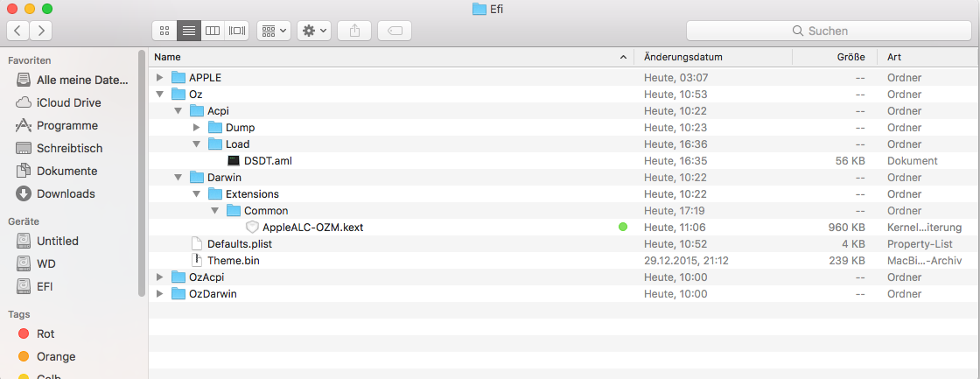The image size is (980, 379).
Task: Click the 56 KB size value
Action: 850,161
